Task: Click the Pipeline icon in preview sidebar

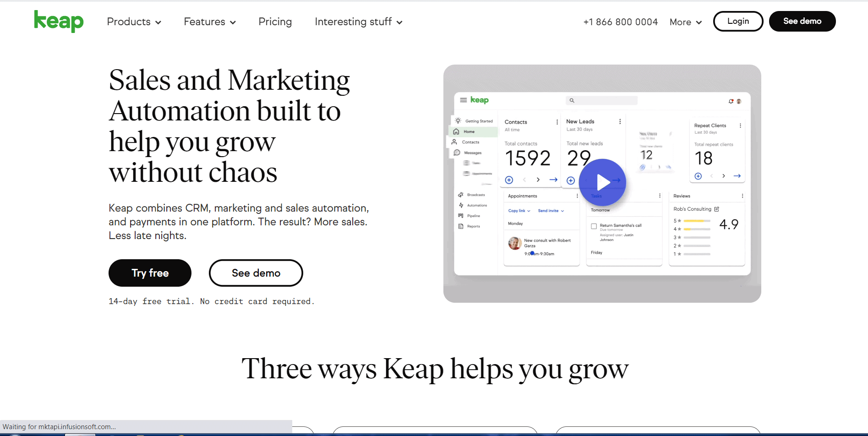Action: point(461,216)
